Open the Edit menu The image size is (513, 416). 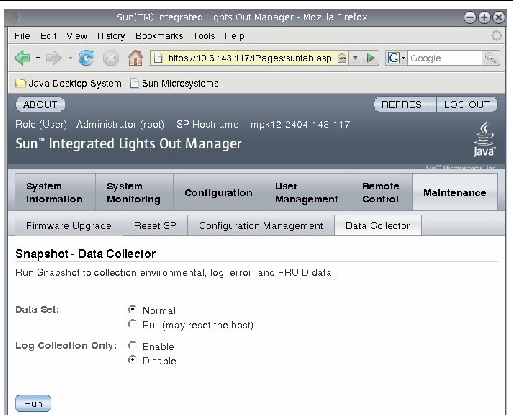click(x=49, y=36)
